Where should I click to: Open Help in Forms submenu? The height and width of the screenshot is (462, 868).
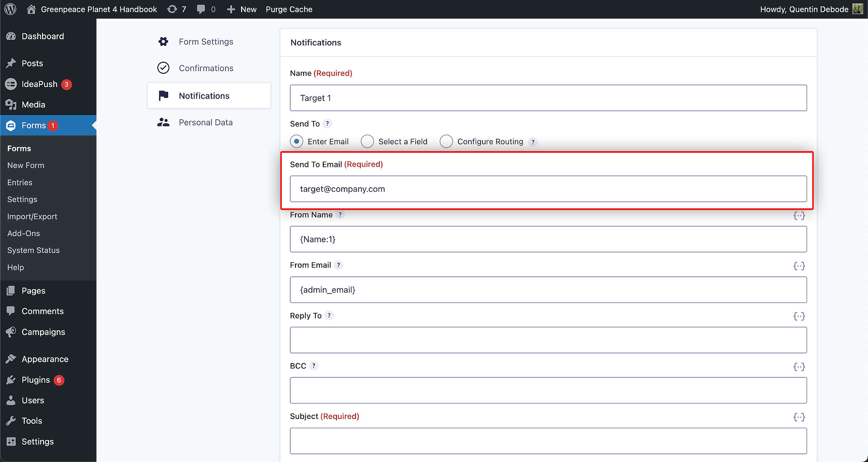coord(16,267)
